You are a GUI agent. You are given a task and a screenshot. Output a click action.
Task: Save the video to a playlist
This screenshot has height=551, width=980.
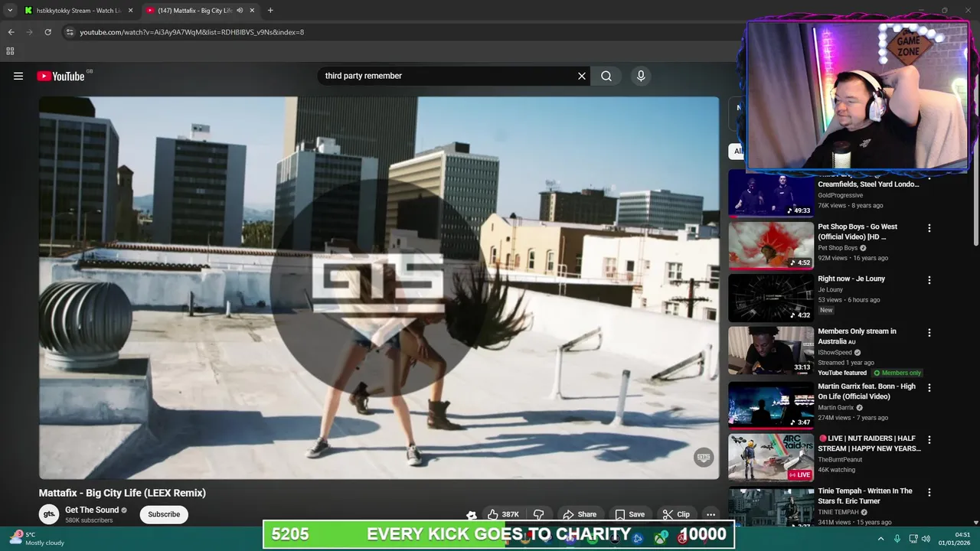[x=629, y=514]
